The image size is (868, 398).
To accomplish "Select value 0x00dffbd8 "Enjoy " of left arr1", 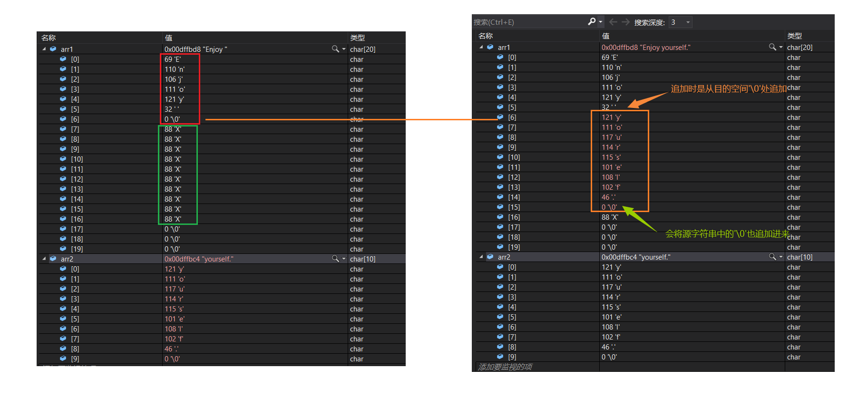I will 196,49.
